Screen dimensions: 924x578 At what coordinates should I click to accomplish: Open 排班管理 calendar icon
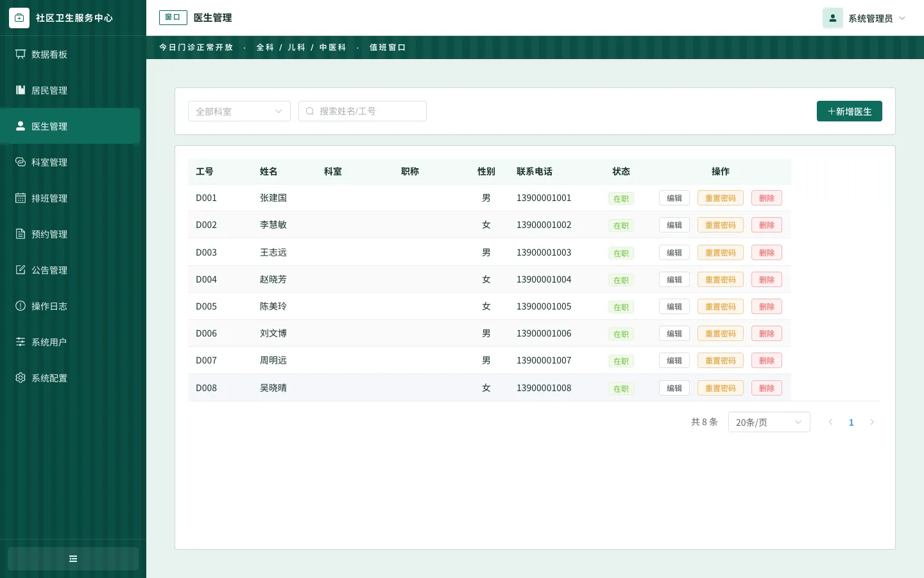(x=21, y=198)
